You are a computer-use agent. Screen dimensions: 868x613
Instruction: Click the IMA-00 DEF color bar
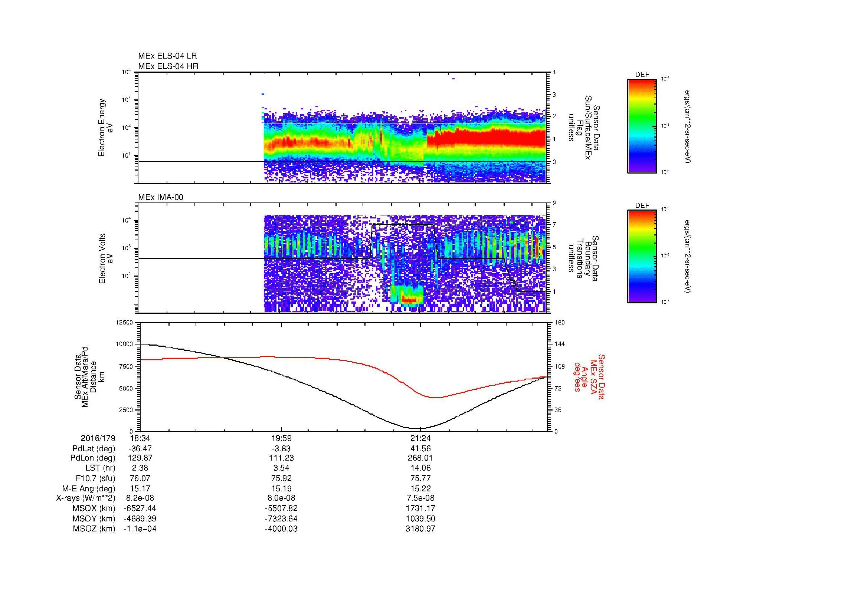642,257
